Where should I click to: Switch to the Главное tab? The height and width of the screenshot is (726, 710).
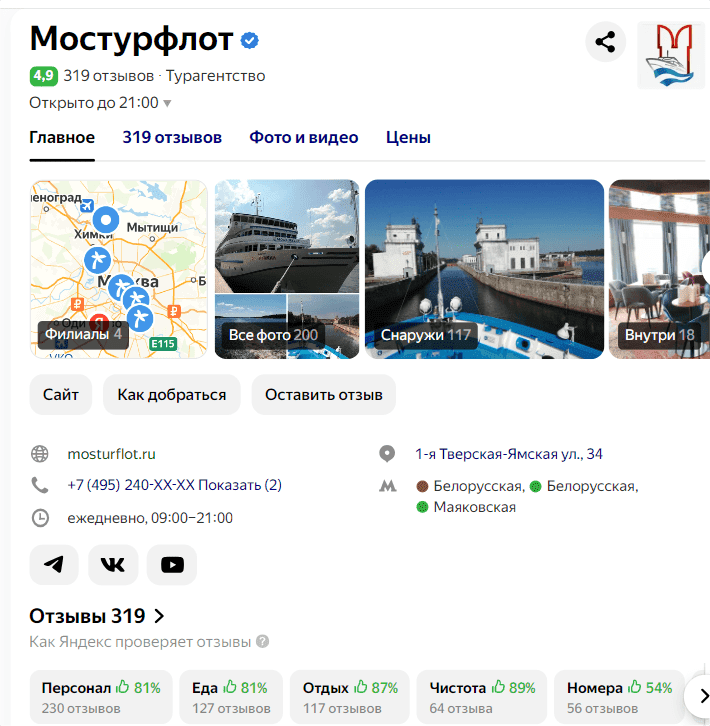tap(62, 138)
